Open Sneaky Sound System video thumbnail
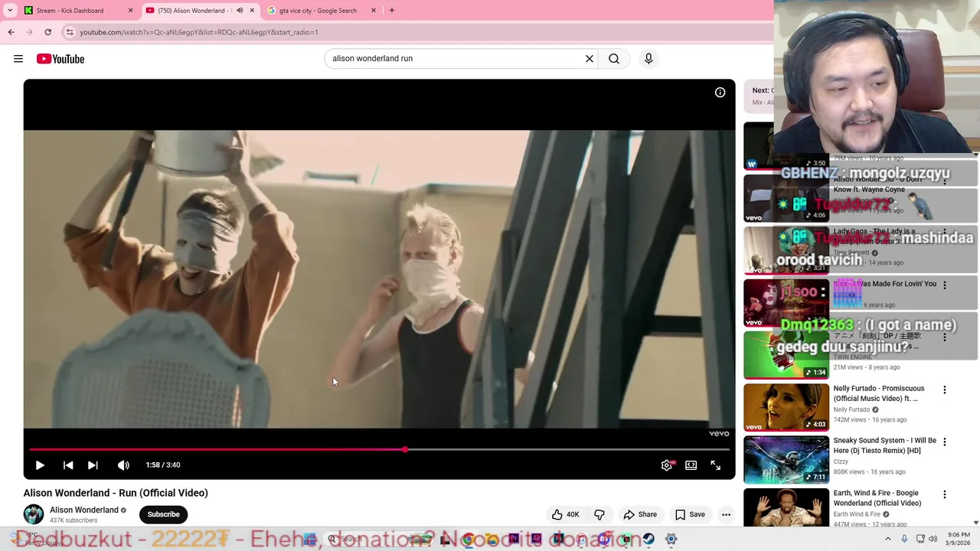 click(786, 460)
